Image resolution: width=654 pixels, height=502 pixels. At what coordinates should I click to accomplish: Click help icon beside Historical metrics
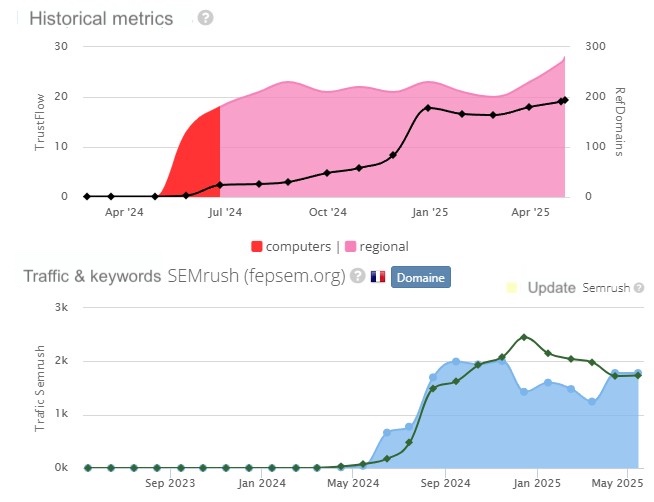205,18
